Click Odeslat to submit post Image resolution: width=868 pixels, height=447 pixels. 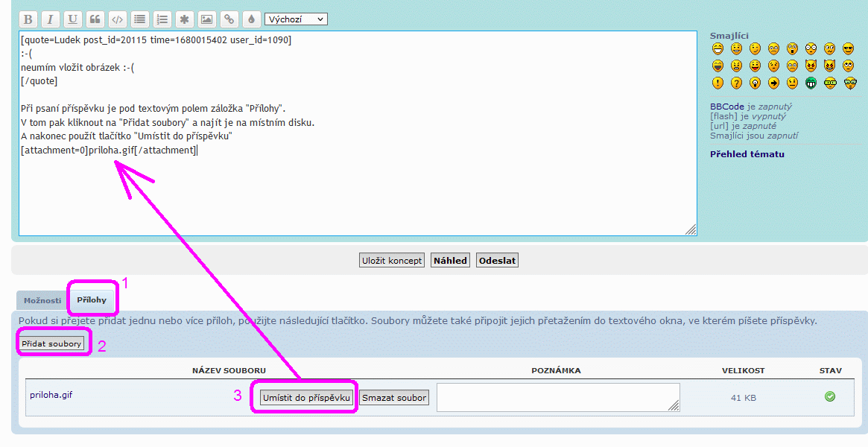[x=497, y=261]
